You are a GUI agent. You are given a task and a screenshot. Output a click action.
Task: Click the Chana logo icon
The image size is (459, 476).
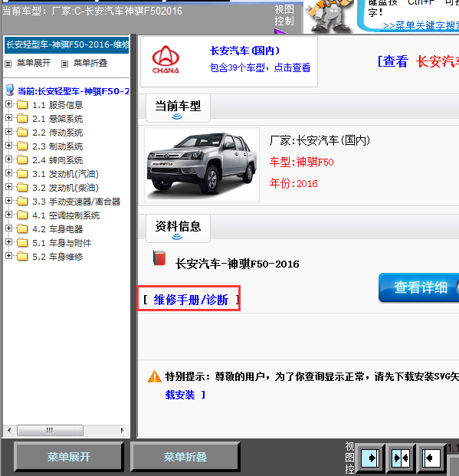point(166,60)
